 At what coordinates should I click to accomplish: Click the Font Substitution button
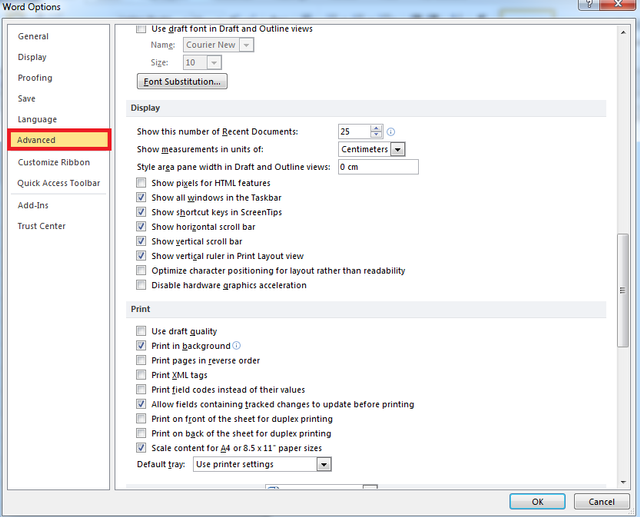coord(182,81)
